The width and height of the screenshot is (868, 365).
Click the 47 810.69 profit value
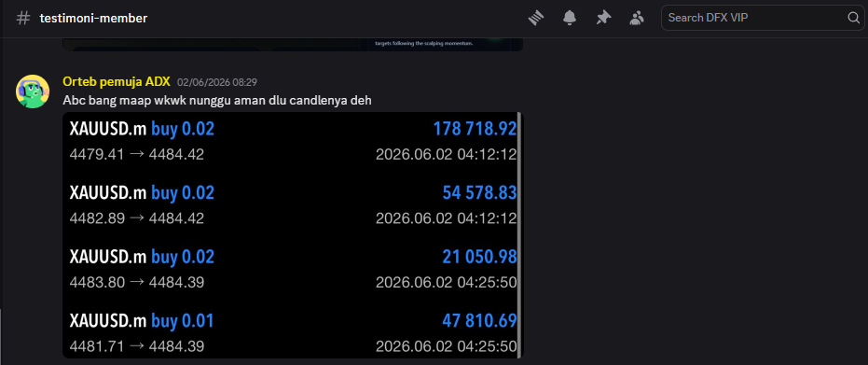point(479,321)
